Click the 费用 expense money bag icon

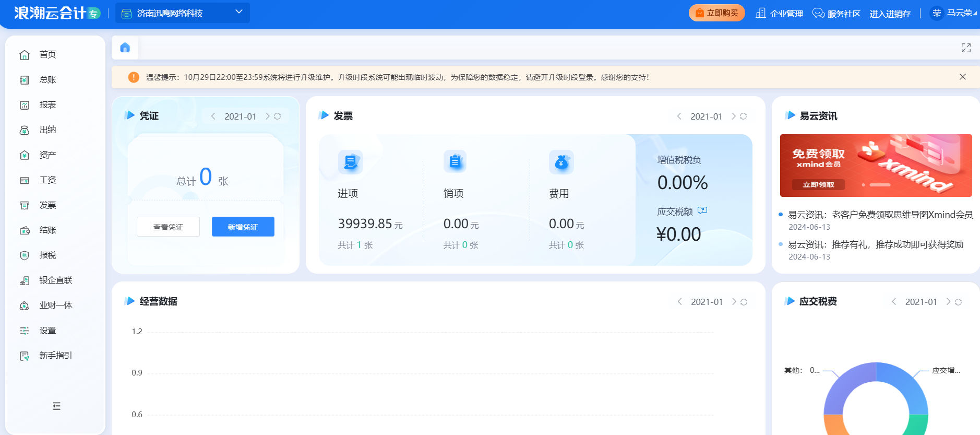click(x=561, y=162)
